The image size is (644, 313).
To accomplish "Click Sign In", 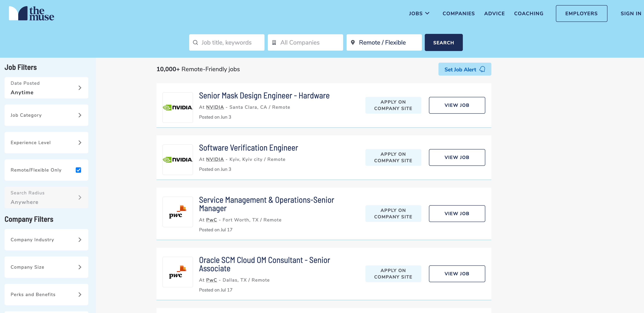I will (631, 14).
